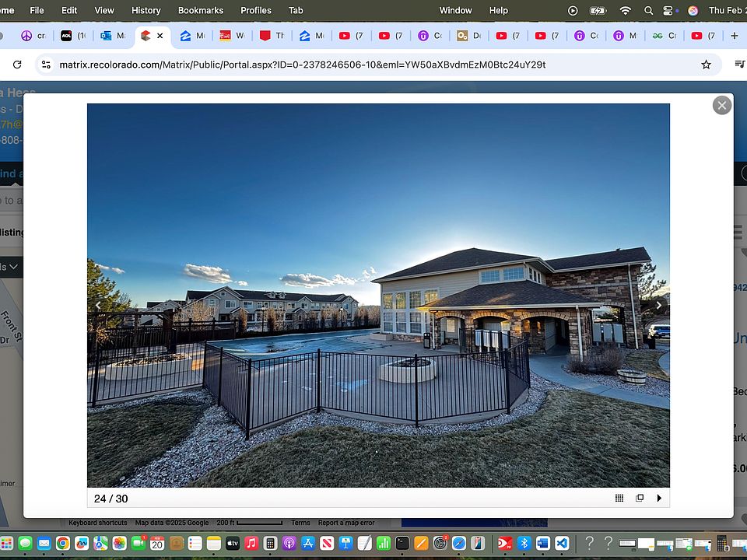Show the thumbnail grid view
Screen dimensions: 747x560
click(619, 498)
